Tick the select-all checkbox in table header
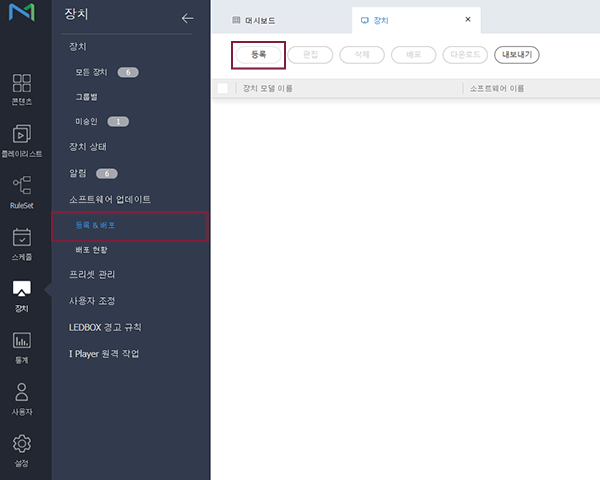The image size is (600, 480). 223,88
